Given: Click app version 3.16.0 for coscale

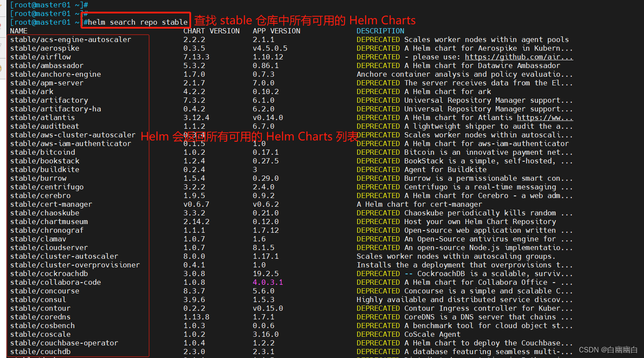Looking at the screenshot, I should click(x=266, y=334).
